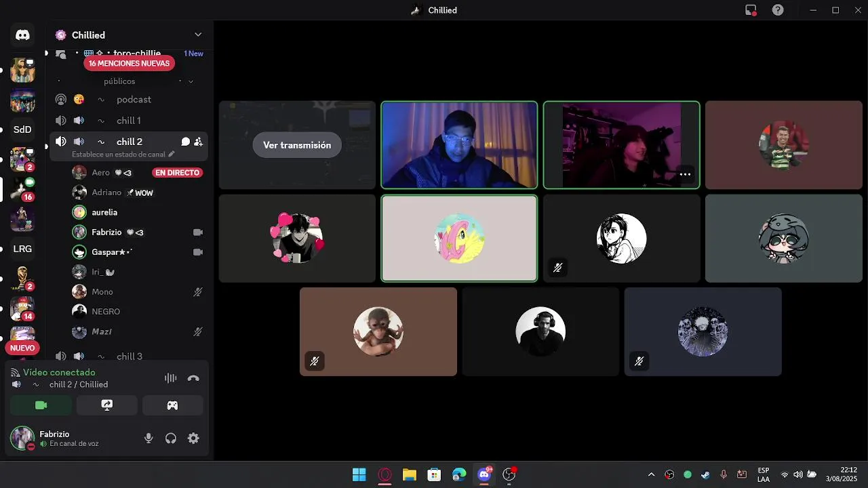Image resolution: width=868 pixels, height=488 pixels.
Task: Open the LRG server in sidebar
Action: click(x=22, y=249)
